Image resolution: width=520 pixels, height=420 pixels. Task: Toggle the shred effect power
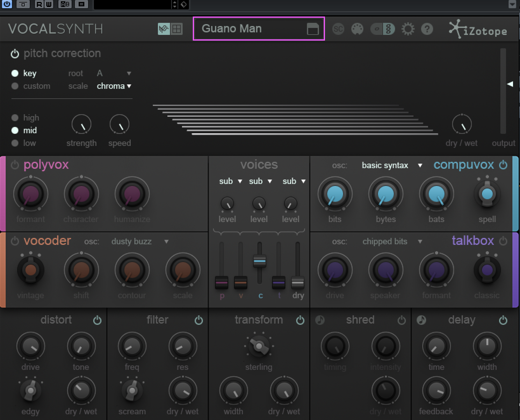pyautogui.click(x=402, y=320)
